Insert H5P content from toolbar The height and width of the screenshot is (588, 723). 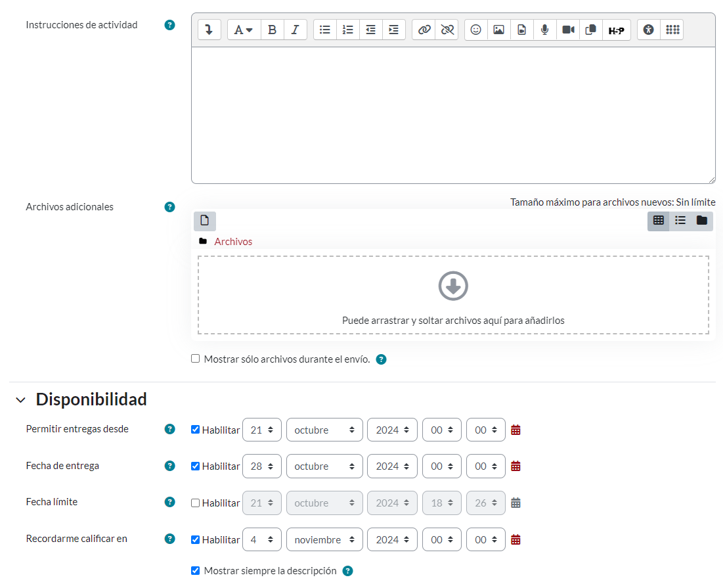(616, 30)
